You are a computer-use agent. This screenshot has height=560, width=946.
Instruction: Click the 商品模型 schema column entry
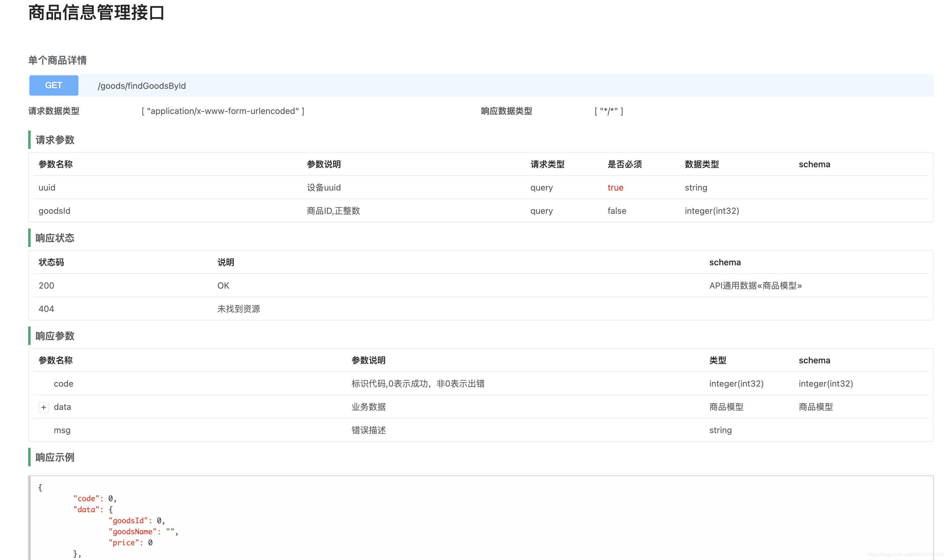tap(815, 407)
